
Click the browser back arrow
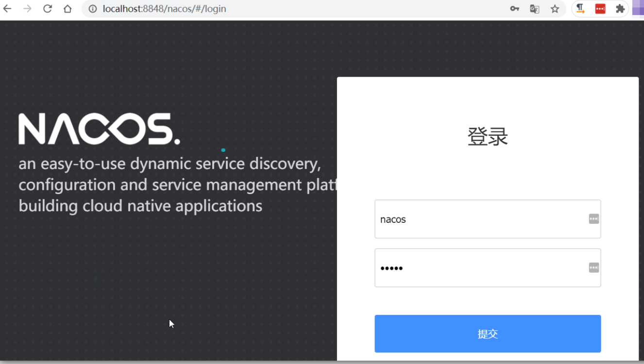7,9
